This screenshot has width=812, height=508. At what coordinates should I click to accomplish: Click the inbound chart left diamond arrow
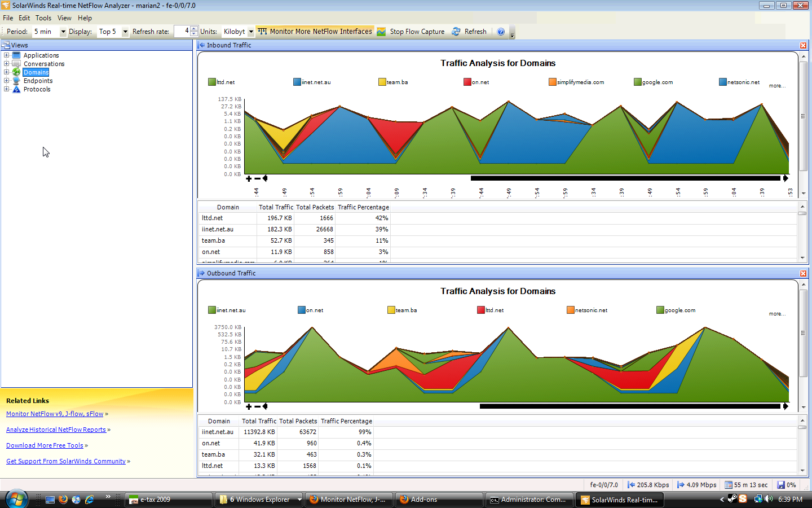click(265, 178)
